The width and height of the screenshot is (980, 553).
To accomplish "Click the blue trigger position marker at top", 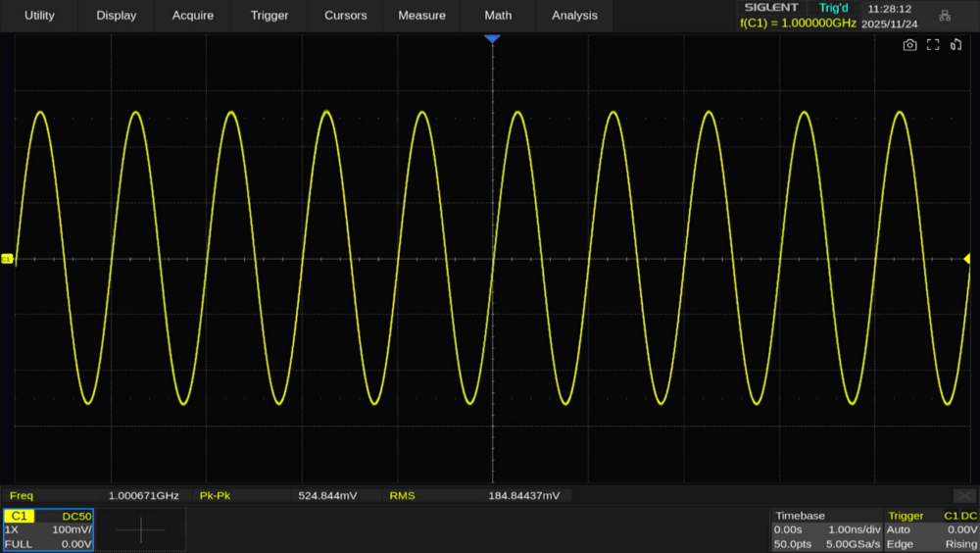I will [492, 38].
